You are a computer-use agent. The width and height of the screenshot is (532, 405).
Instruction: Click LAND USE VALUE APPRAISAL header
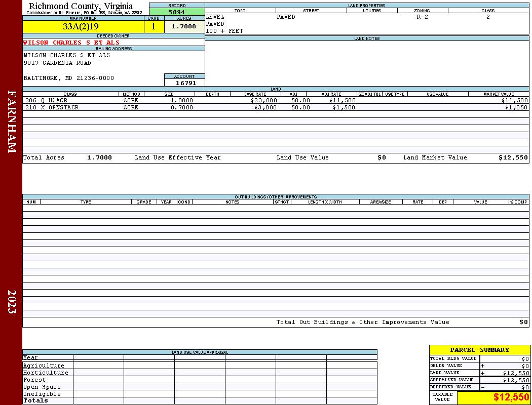click(x=200, y=352)
